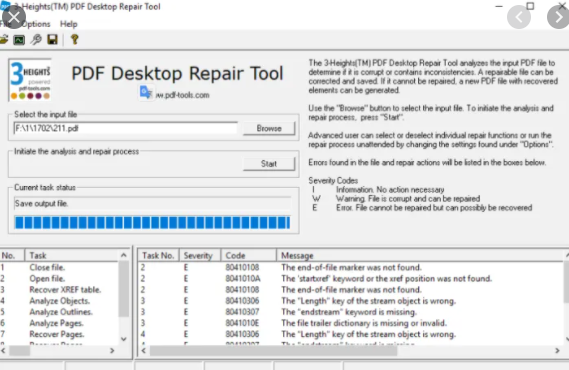The height and width of the screenshot is (370, 569).
Task: Click task list vertical scrollbar thumb
Action: (124, 289)
